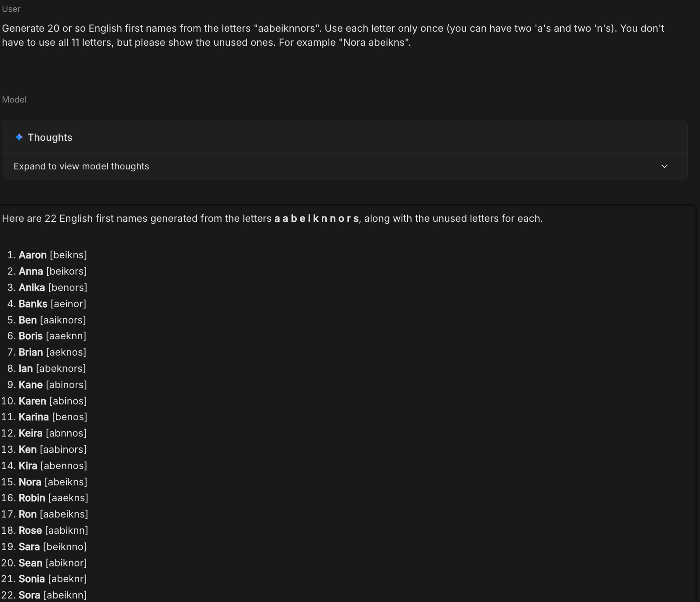Click the name Boris in the list
This screenshot has height=602, width=700.
pyautogui.click(x=31, y=336)
